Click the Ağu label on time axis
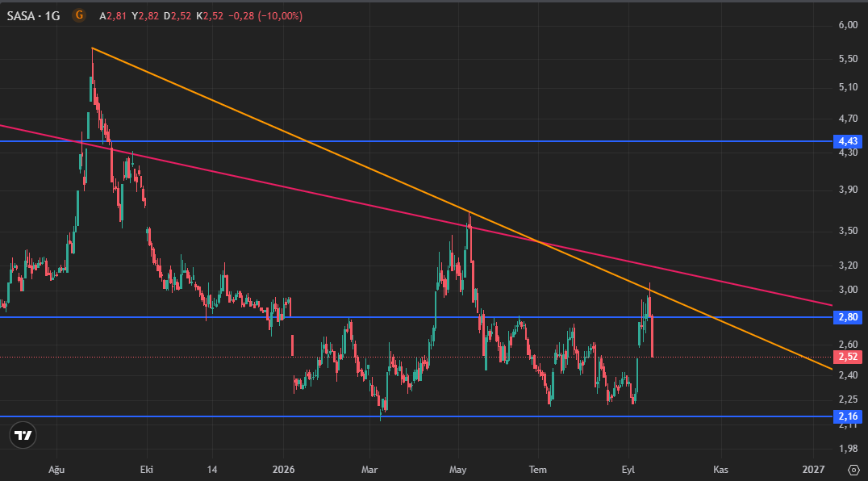Image resolution: width=868 pixels, height=481 pixels. (x=56, y=470)
